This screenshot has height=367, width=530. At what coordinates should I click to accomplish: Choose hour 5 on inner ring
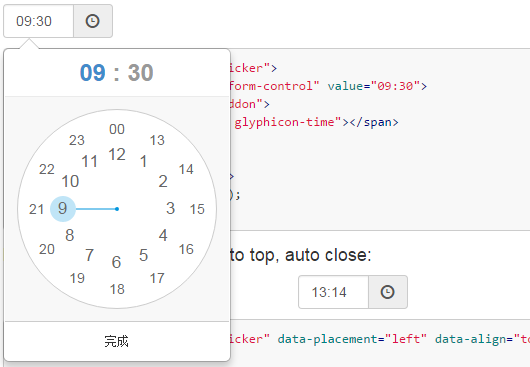[144, 255]
